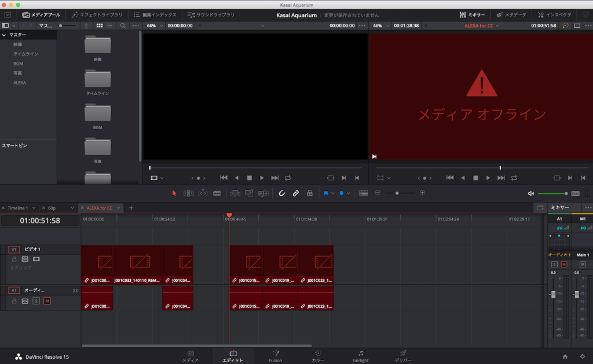Image resolution: width=593 pixels, height=364 pixels.
Task: Select the arrow selection tool in the toolbar
Action: (x=174, y=193)
